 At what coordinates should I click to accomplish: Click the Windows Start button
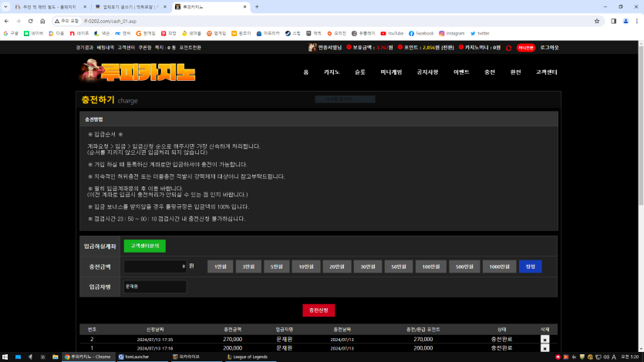(x=5, y=357)
